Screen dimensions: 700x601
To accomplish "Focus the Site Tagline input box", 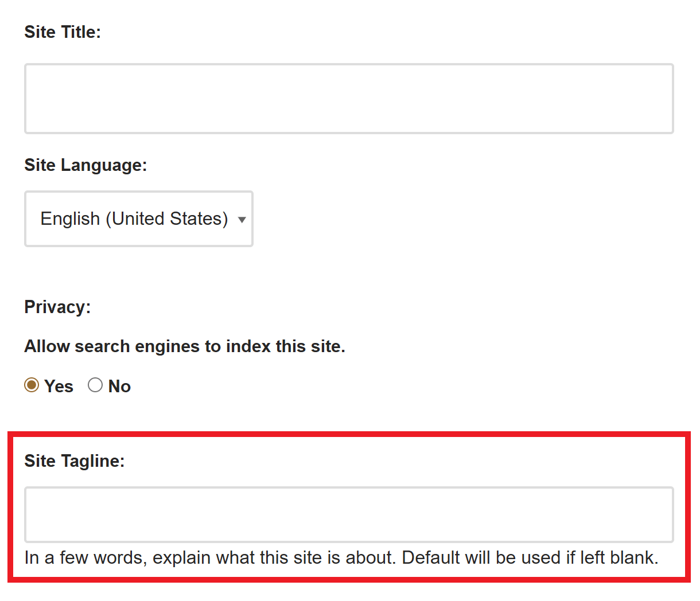I will (349, 514).
